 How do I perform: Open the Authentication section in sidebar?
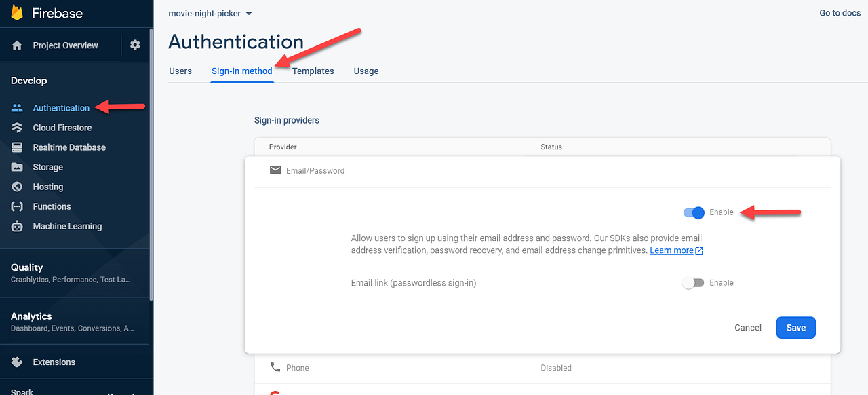61,107
